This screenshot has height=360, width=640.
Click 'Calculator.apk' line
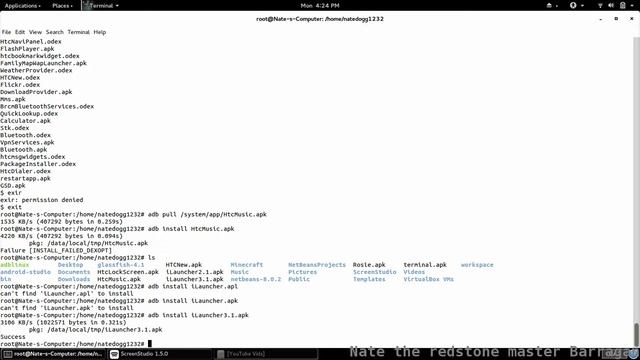25,121
